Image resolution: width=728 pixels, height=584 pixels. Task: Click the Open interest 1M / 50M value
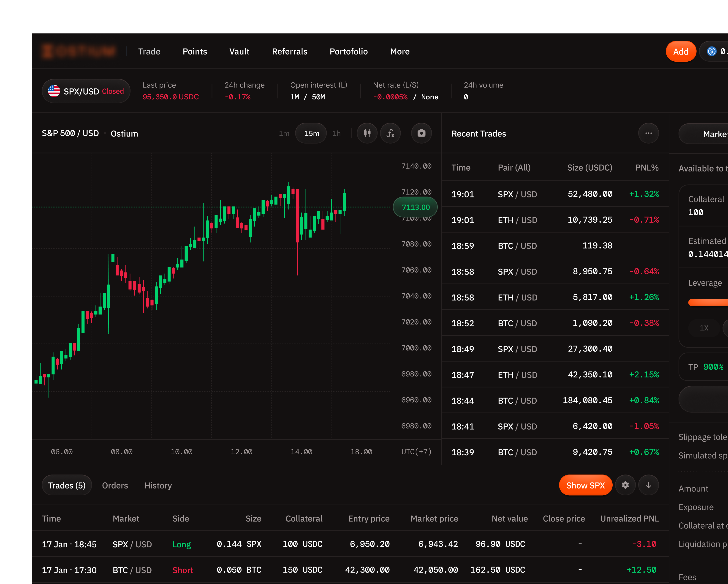coord(307,97)
